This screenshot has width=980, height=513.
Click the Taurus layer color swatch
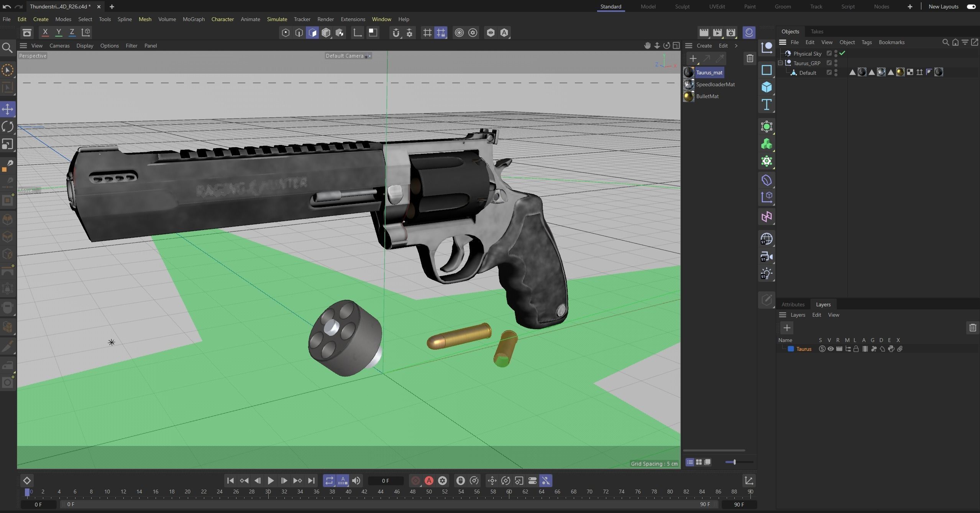click(791, 349)
